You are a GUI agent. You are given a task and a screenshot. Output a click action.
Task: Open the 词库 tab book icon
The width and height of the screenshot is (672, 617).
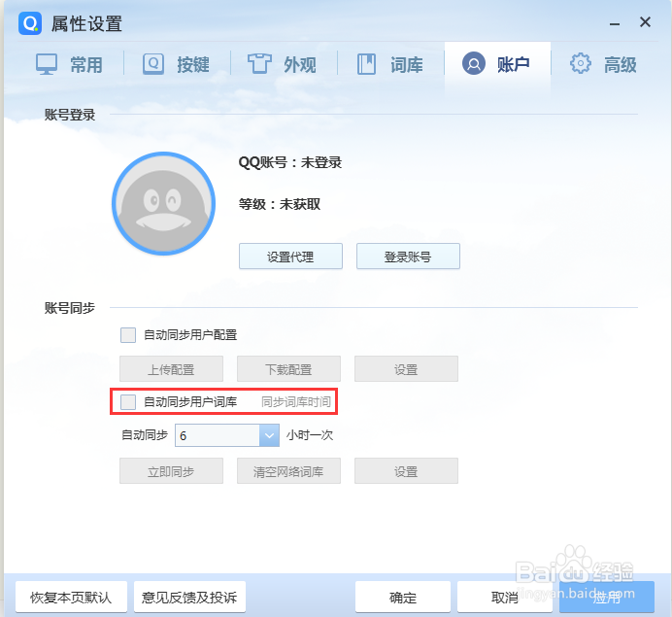click(366, 64)
